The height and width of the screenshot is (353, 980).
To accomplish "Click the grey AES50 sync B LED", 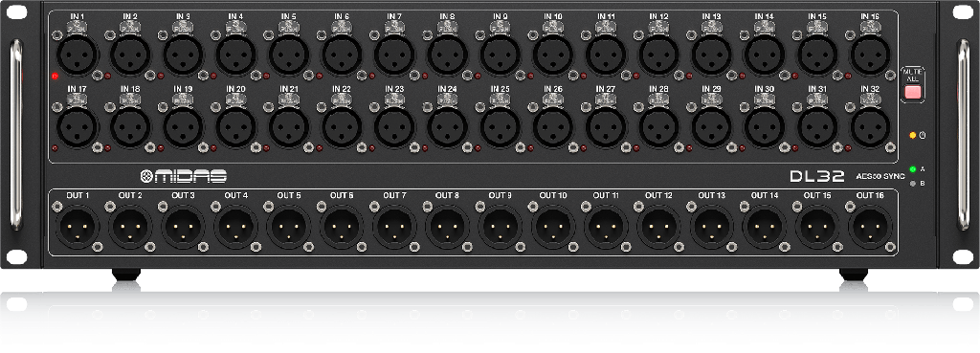I will (913, 184).
